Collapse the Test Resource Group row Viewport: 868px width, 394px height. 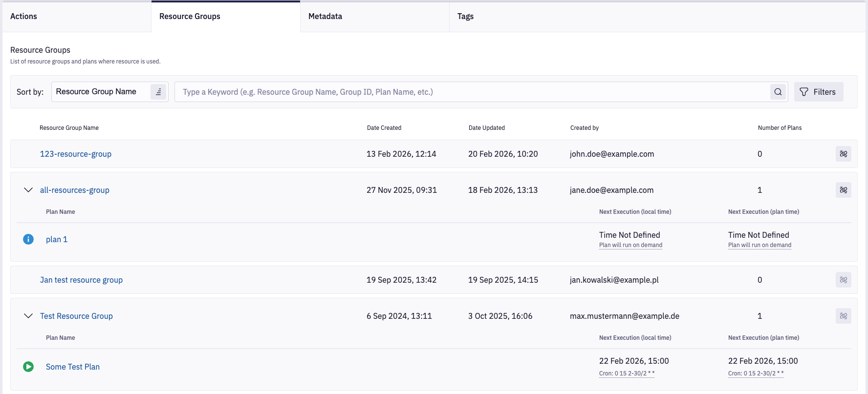(28, 316)
